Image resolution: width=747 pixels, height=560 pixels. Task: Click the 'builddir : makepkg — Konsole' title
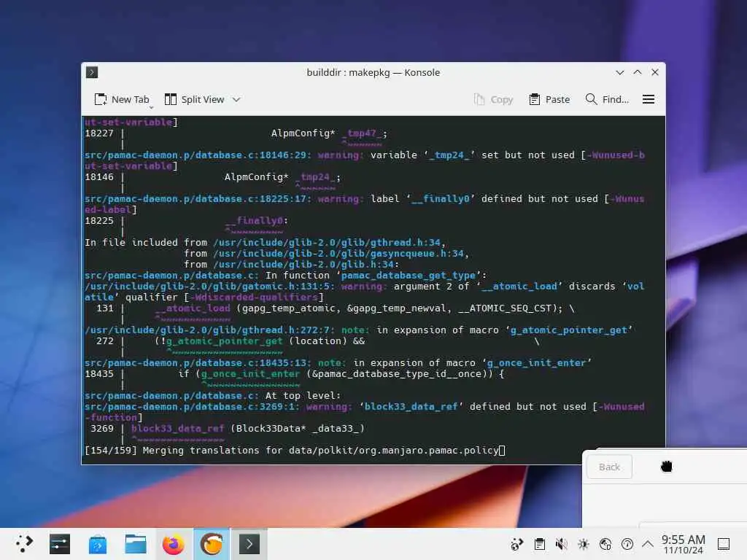pos(373,72)
